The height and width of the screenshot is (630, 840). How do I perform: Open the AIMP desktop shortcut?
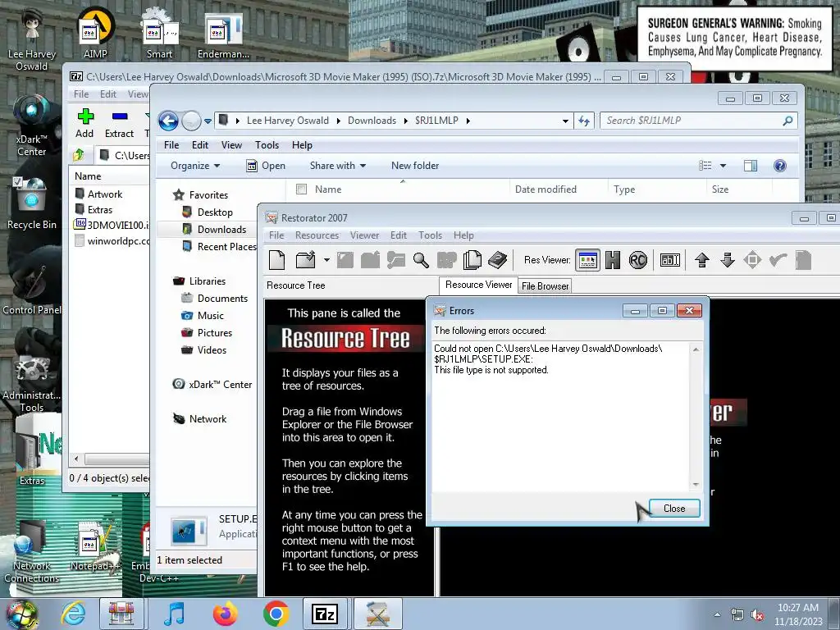[x=95, y=33]
